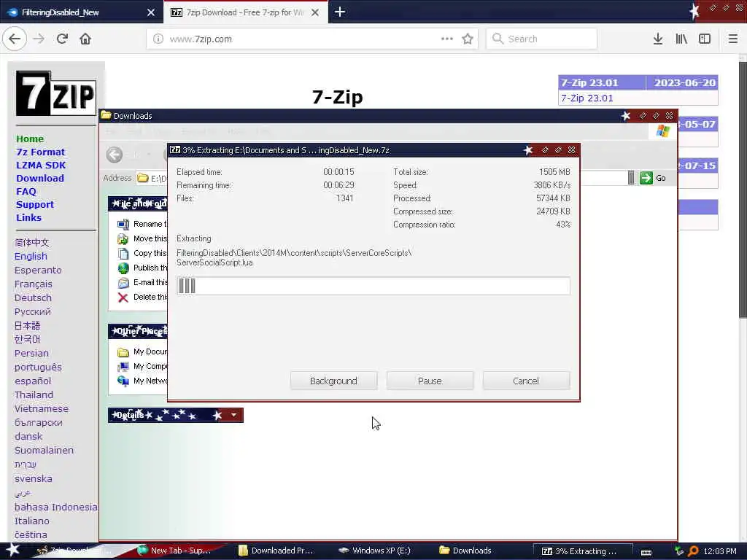Toggle the Firefox sidebar view
The height and width of the screenshot is (560, 747).
click(x=705, y=39)
